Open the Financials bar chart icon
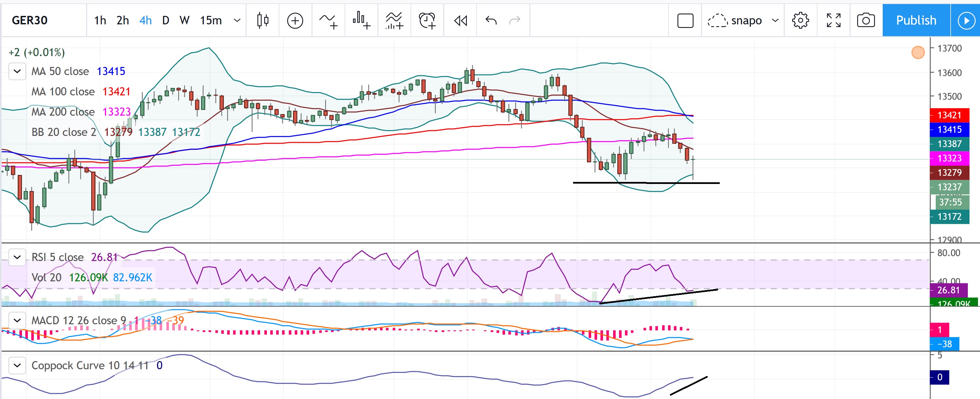980x399 pixels. (x=361, y=20)
